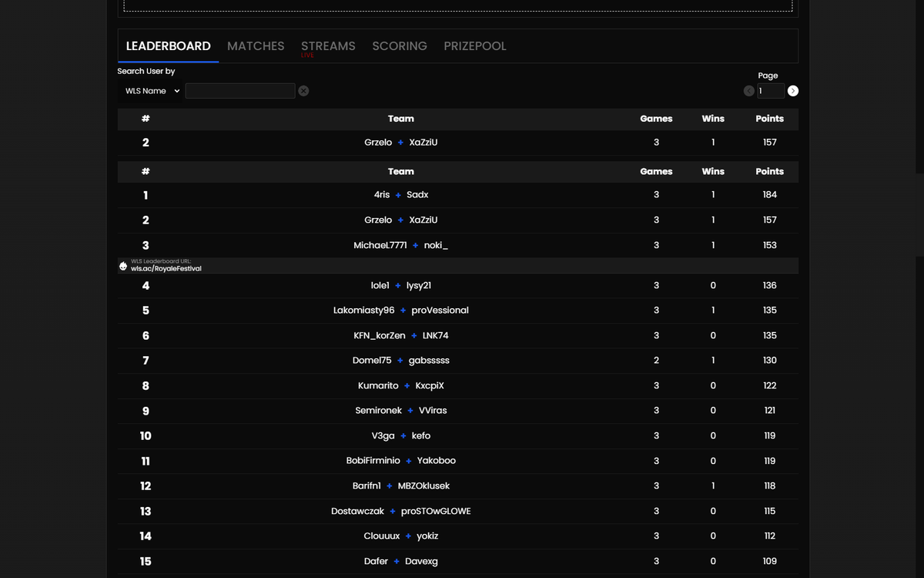The width and height of the screenshot is (924, 578).
Task: Click the 130 points value of Domel75 team
Action: coord(770,361)
